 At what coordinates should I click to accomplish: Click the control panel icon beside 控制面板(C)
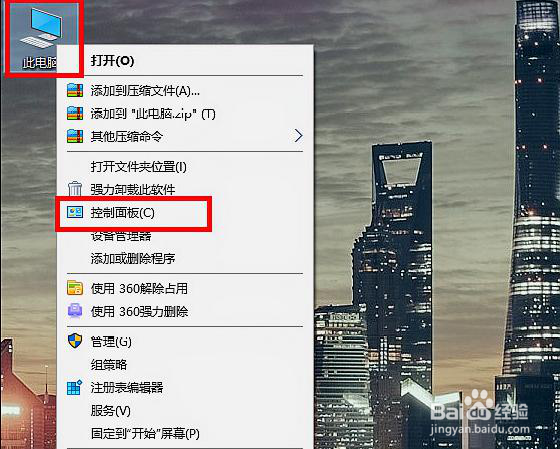point(75,213)
